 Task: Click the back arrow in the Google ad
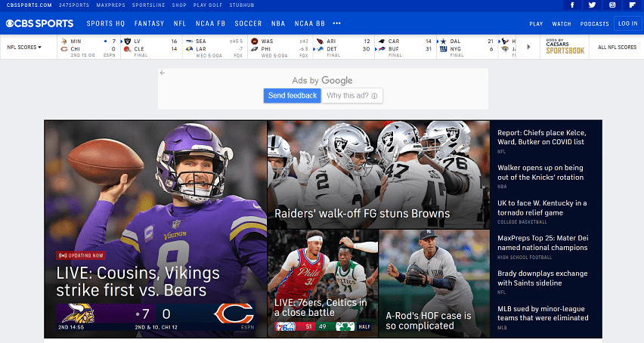163,73
